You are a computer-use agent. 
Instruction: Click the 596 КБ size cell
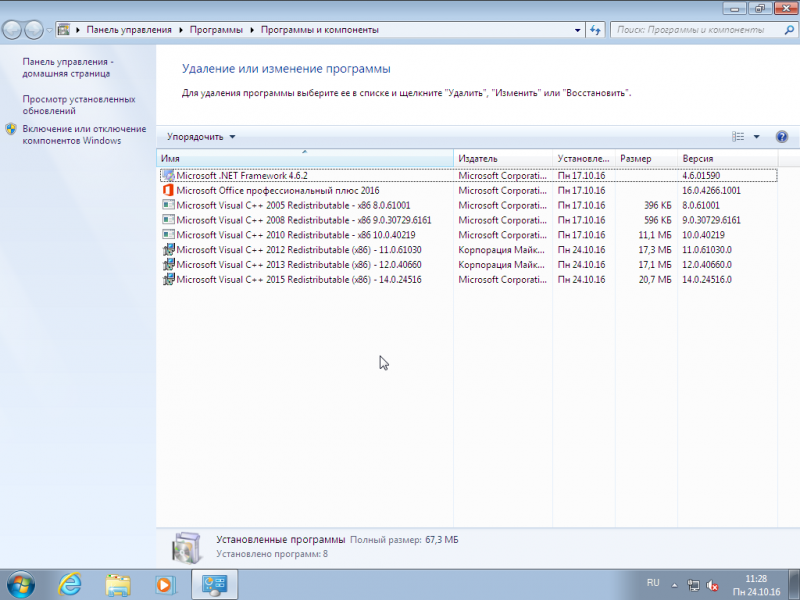click(x=658, y=220)
